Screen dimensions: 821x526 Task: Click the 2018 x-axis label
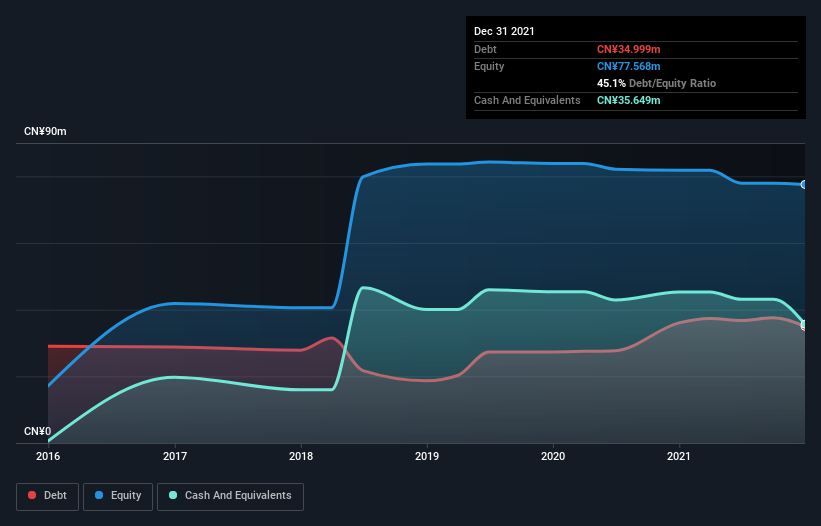(301, 456)
